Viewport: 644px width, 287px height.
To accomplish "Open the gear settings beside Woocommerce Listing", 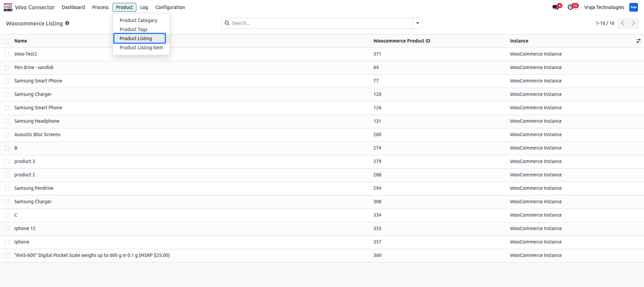I will [67, 23].
